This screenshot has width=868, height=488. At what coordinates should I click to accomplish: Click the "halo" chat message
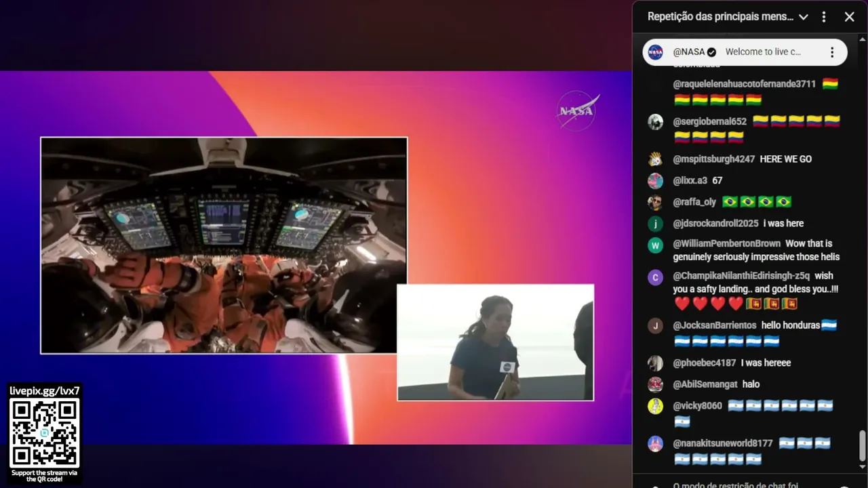(751, 384)
